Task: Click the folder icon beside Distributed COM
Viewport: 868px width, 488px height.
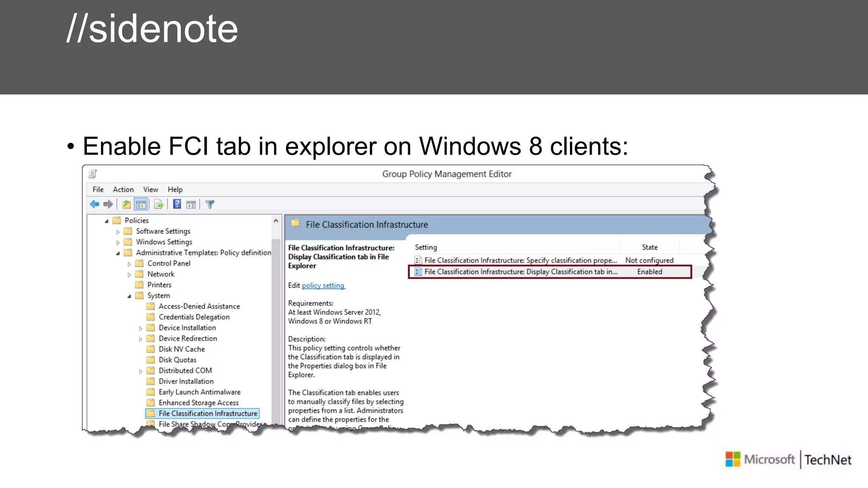Action: [x=150, y=371]
